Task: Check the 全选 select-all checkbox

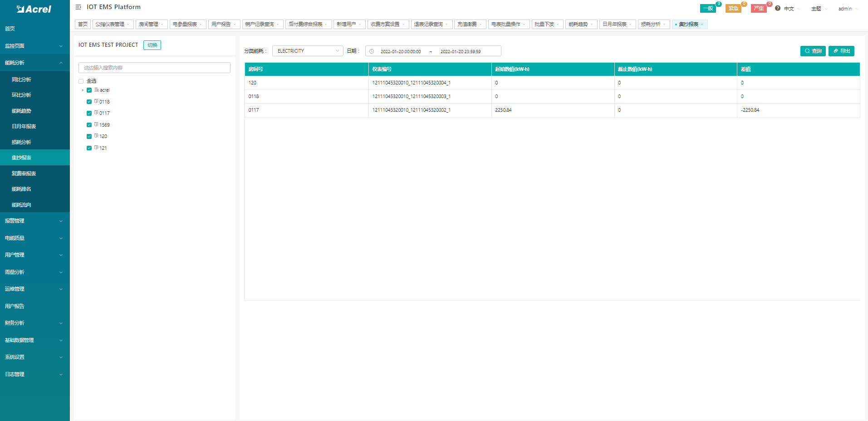Action: pyautogui.click(x=81, y=81)
